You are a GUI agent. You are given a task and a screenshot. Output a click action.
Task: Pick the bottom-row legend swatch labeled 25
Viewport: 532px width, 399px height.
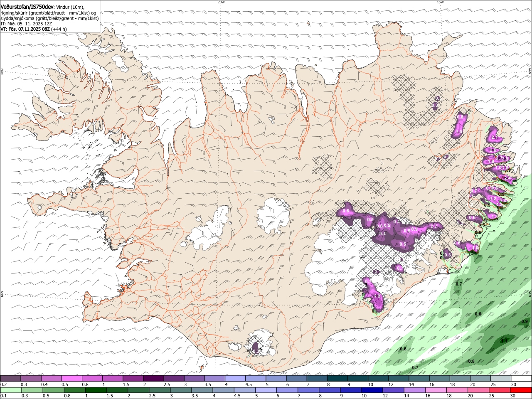click(x=500, y=390)
